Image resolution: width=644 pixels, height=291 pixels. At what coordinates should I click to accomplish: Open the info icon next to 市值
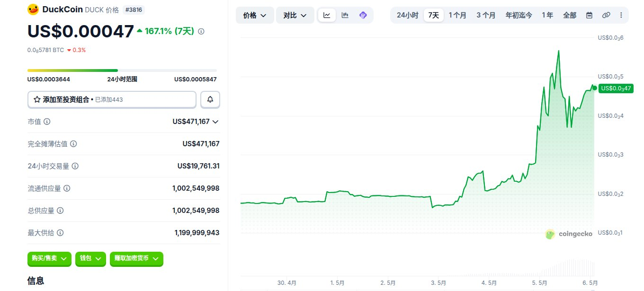[x=46, y=122]
